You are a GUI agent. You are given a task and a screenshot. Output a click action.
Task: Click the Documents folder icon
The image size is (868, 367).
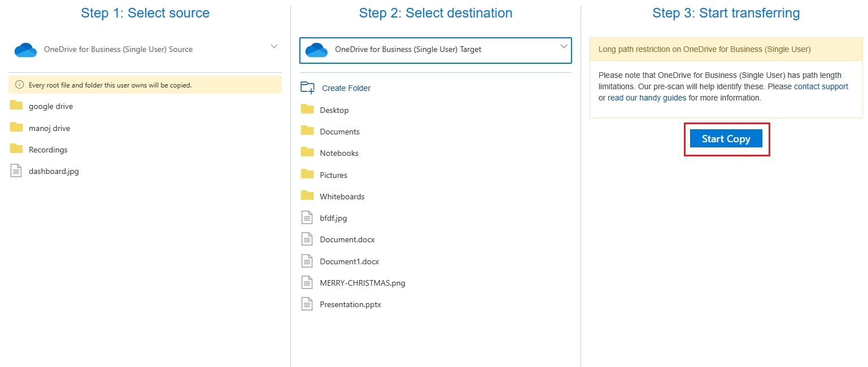click(307, 130)
